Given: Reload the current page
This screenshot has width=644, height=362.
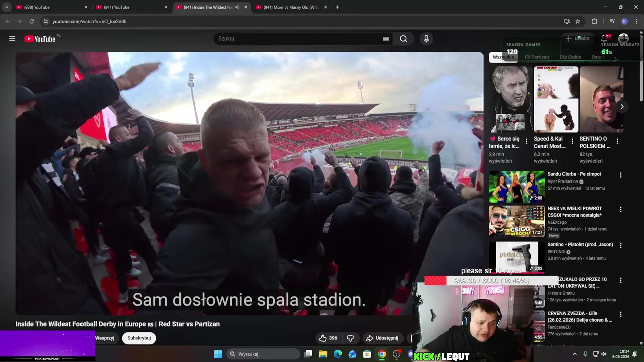Looking at the screenshot, I should [x=31, y=21].
